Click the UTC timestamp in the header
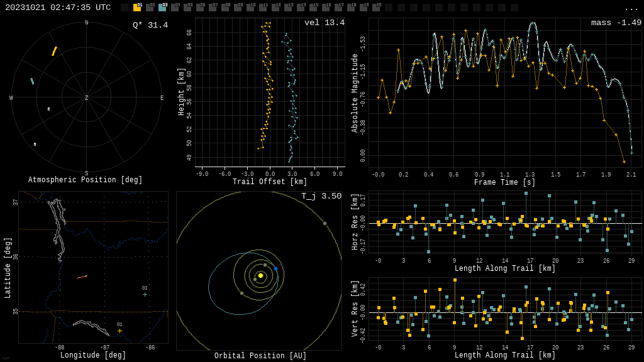 pyautogui.click(x=58, y=8)
